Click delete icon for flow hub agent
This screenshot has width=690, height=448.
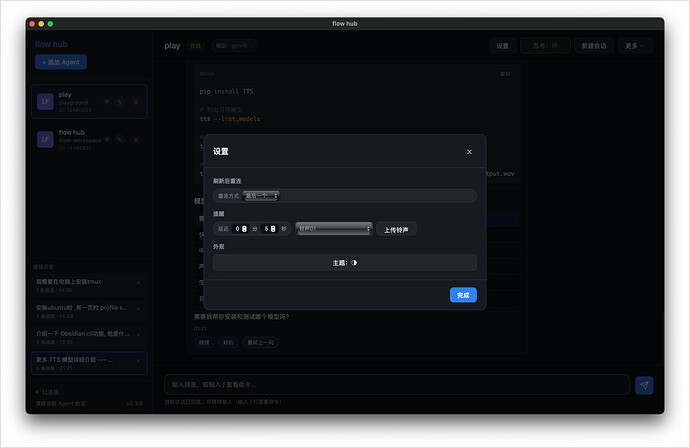[136, 139]
